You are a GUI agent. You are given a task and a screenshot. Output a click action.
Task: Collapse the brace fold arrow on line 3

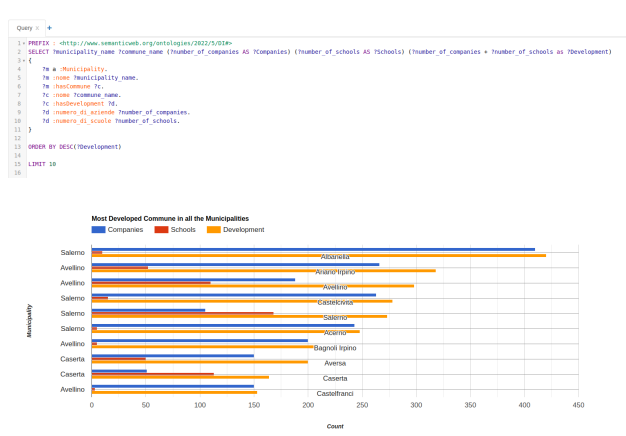pos(24,61)
